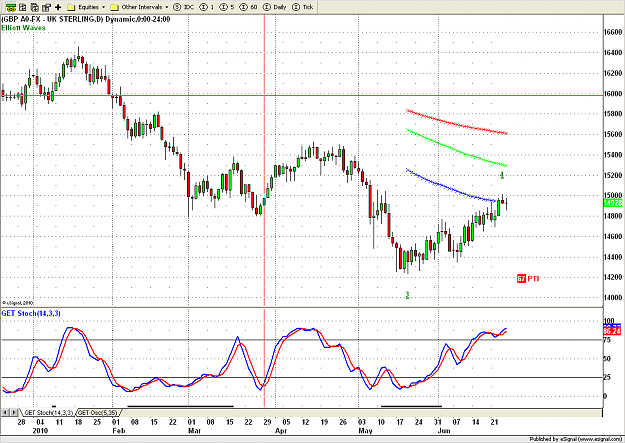Switch to 5-minute interval
This screenshot has height=443, width=625.
[x=227, y=7]
